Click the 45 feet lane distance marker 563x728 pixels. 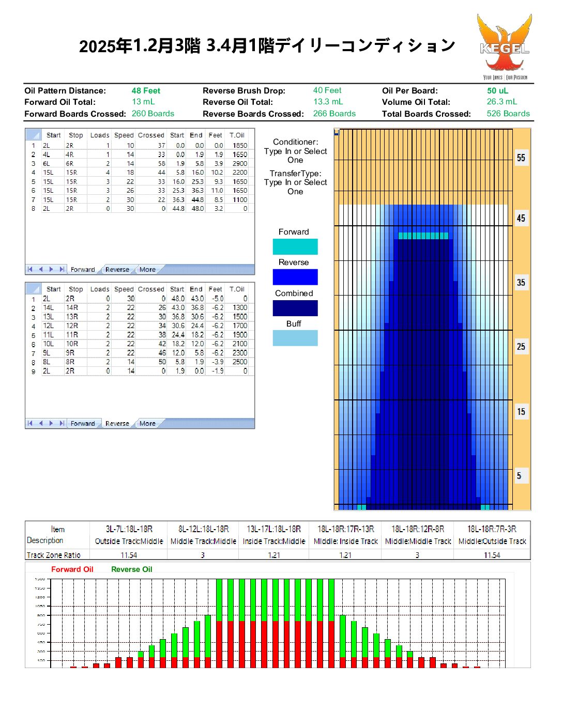[x=521, y=218]
